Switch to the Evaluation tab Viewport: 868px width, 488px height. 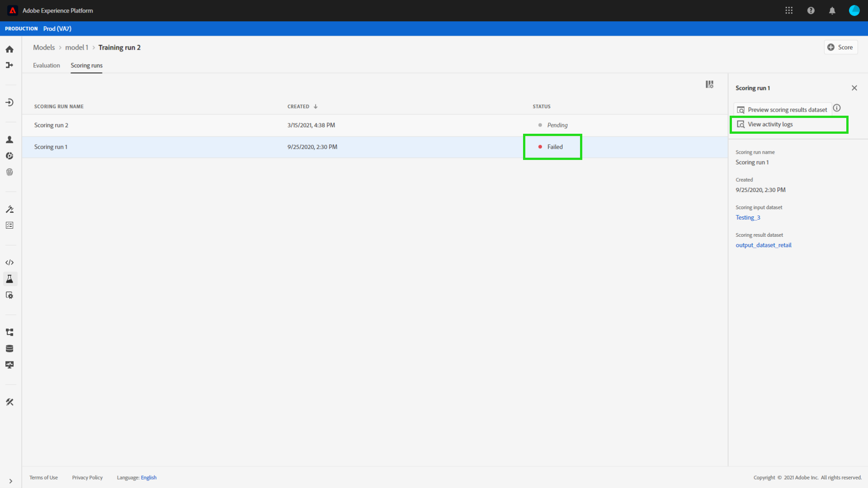tap(46, 66)
